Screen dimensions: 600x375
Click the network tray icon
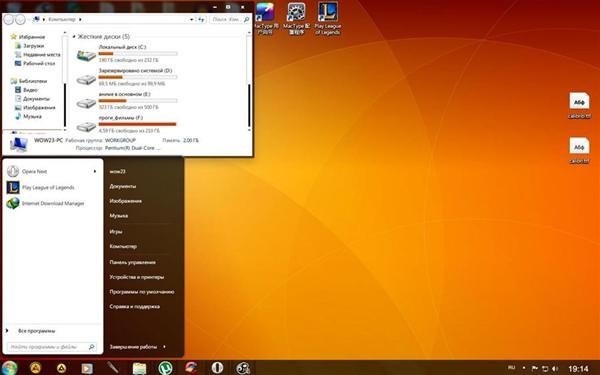545,368
